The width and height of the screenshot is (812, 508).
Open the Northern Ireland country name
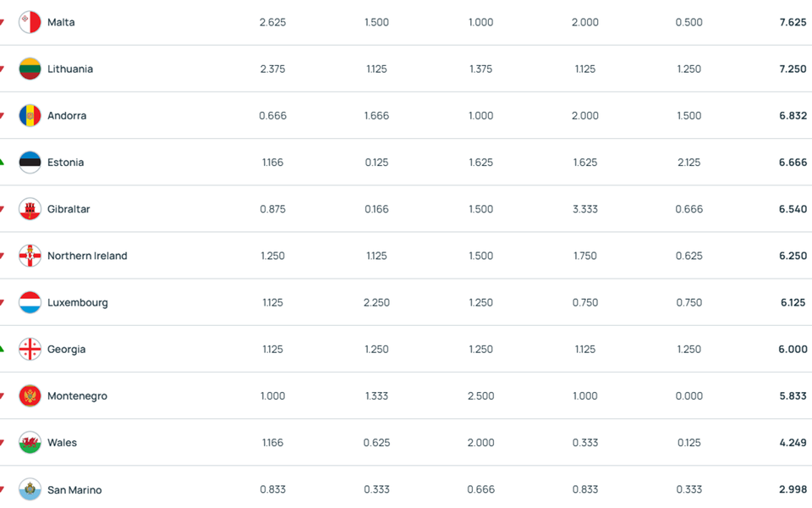(x=87, y=256)
